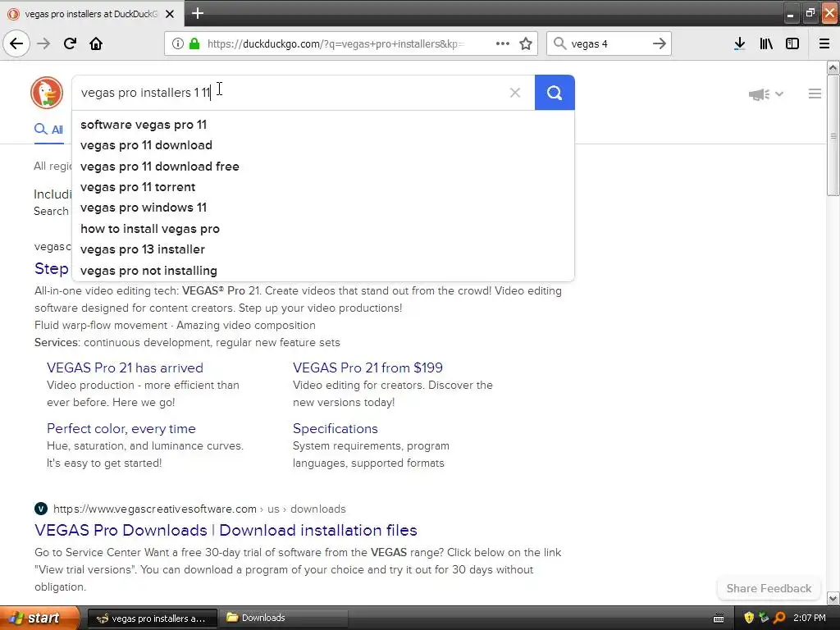Click the DuckDuckGo duck logo
The height and width of the screenshot is (630, 840).
47,93
